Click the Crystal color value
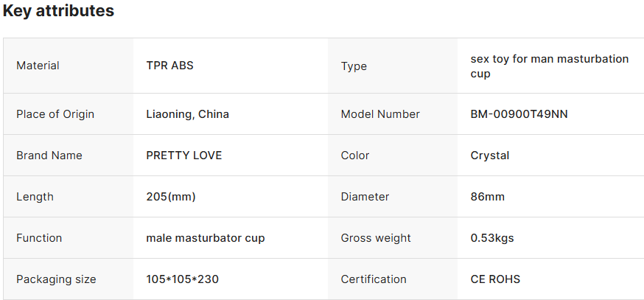The height and width of the screenshot is (300, 644). tap(489, 156)
